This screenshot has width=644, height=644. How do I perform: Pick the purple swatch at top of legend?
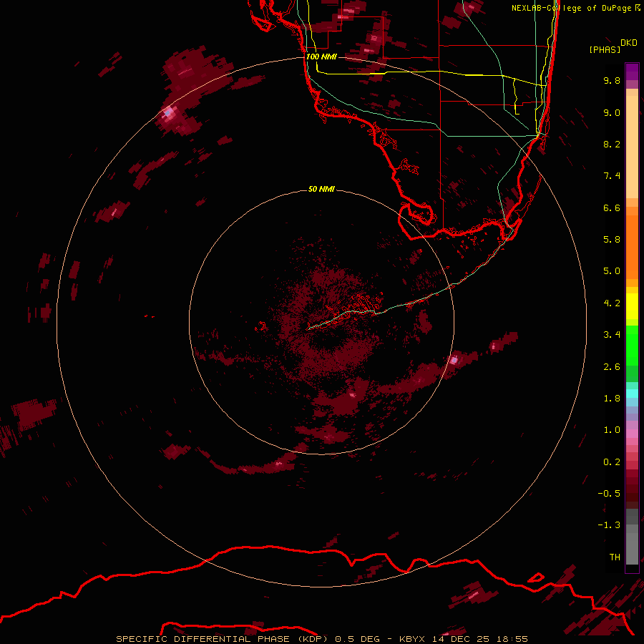pyautogui.click(x=632, y=72)
